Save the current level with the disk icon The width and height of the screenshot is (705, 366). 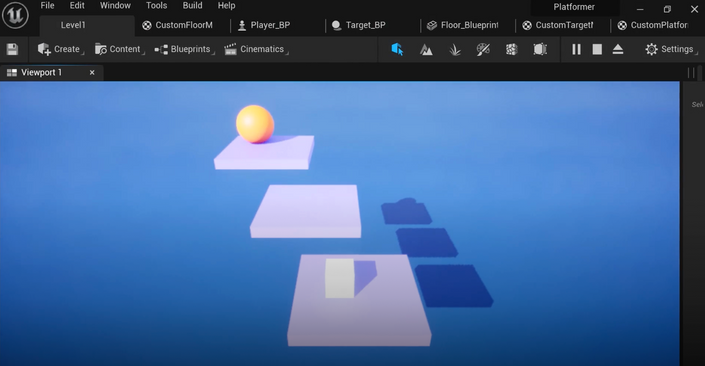click(12, 49)
